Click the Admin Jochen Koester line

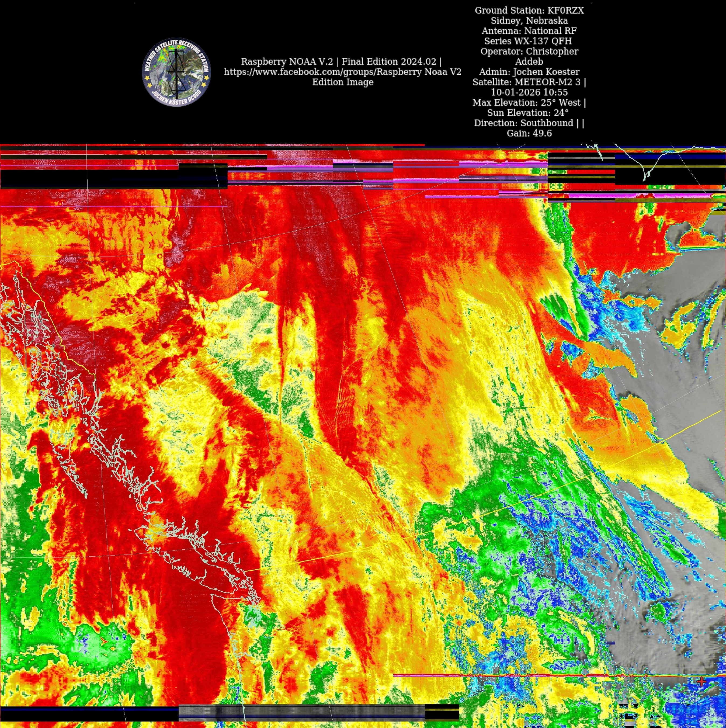click(529, 72)
